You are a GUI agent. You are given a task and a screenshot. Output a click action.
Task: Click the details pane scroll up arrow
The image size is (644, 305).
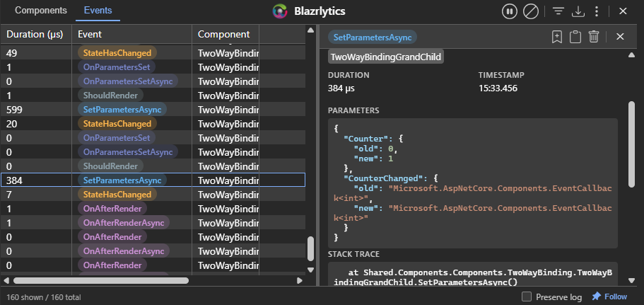click(x=632, y=55)
